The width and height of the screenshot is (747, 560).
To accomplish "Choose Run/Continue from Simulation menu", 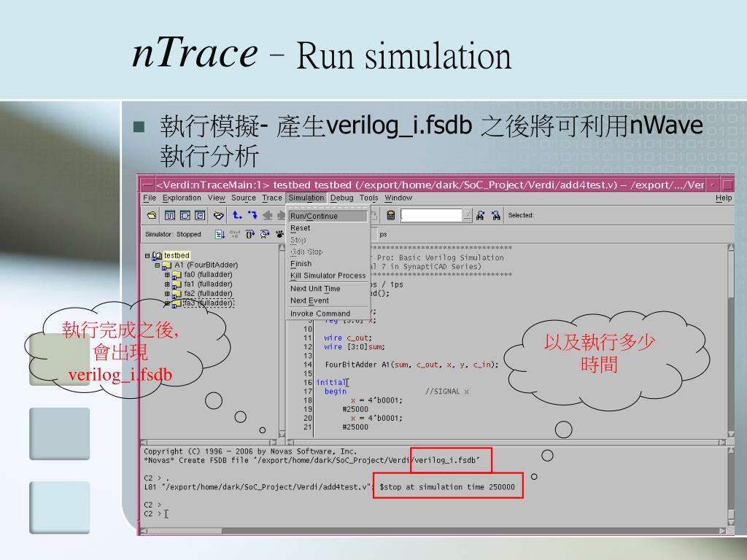I will tap(328, 216).
